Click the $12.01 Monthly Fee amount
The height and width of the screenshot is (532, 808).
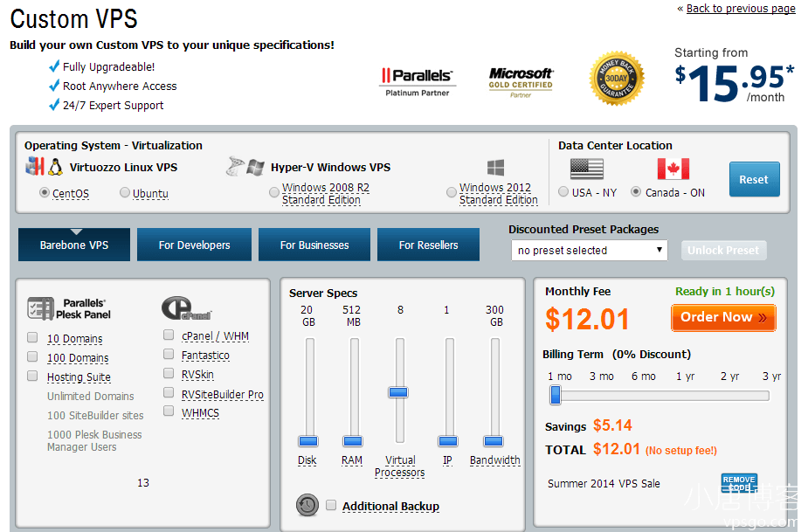point(588,319)
